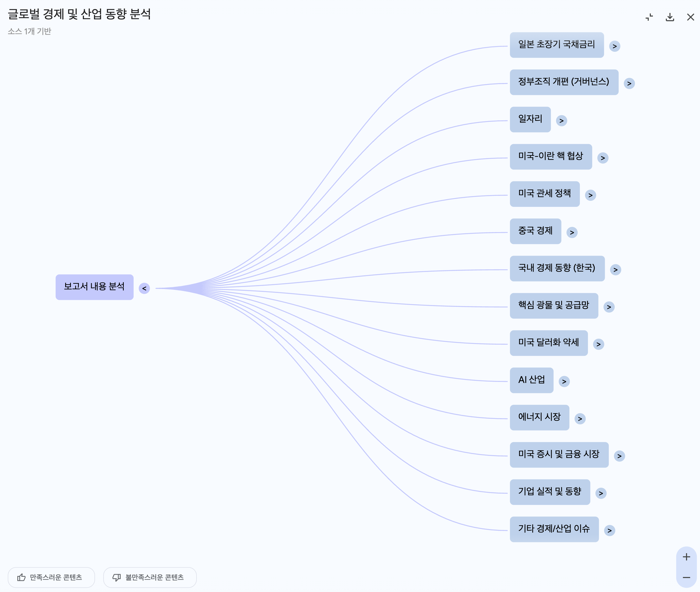
Task: Click thumbs-up 만족스러운 콘텐츠 button
Action: (x=51, y=577)
